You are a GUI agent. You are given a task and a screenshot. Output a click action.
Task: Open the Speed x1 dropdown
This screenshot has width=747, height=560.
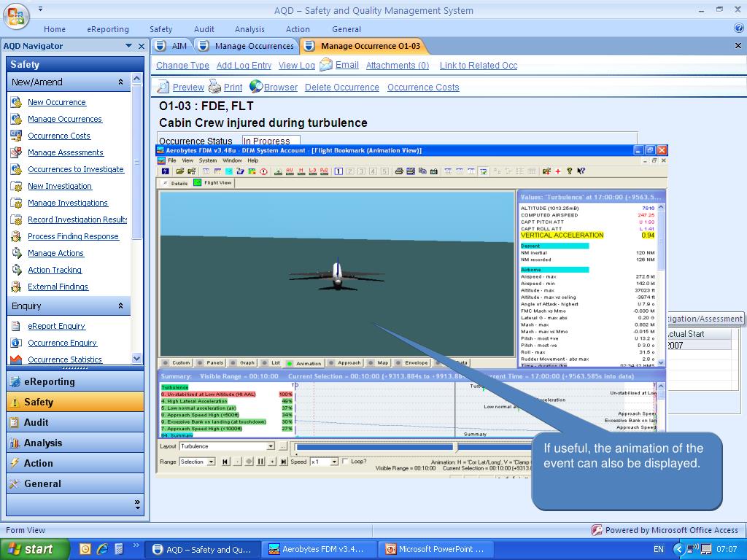tap(334, 462)
